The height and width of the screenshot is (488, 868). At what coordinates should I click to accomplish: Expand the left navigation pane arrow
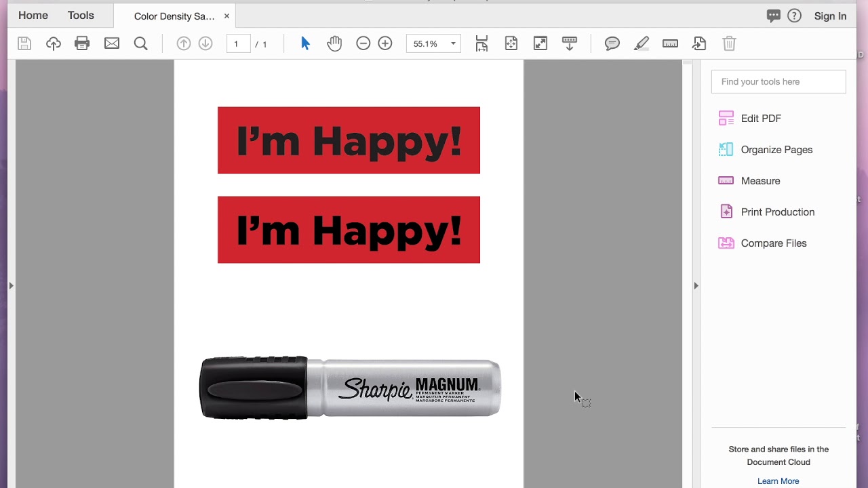(x=11, y=286)
